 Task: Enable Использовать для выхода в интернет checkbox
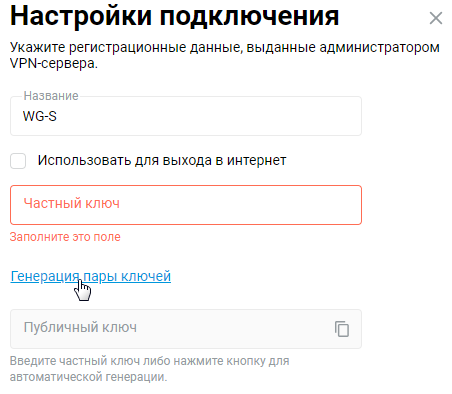tap(18, 161)
